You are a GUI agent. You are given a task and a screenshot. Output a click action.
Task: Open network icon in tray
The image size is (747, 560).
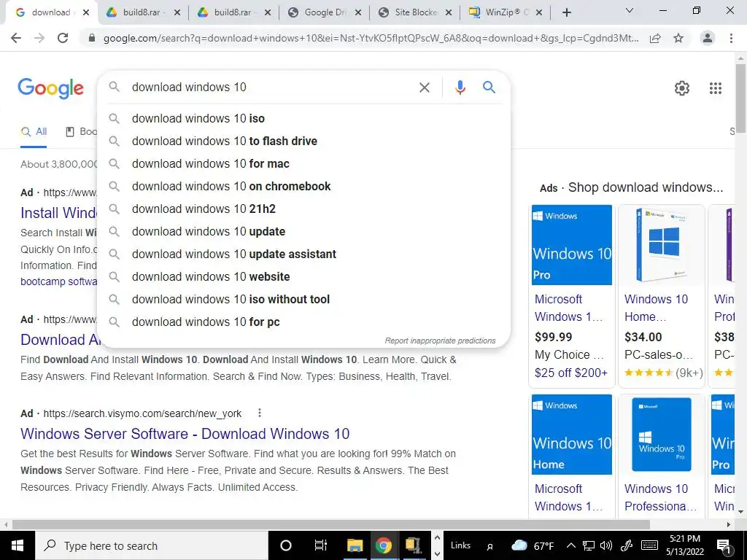[589, 545]
